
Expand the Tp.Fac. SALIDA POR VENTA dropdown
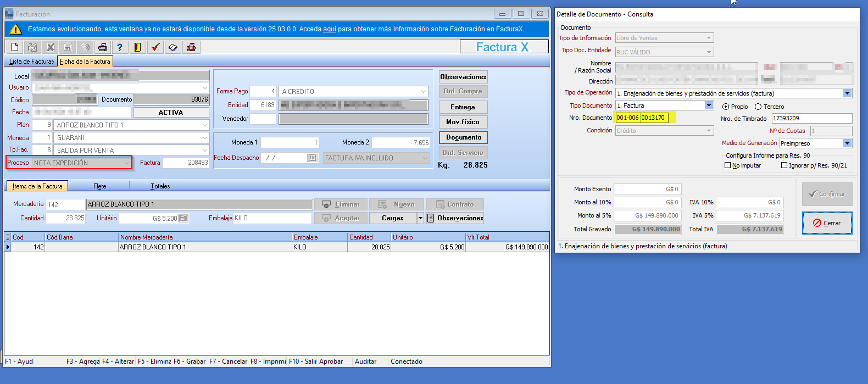[204, 150]
